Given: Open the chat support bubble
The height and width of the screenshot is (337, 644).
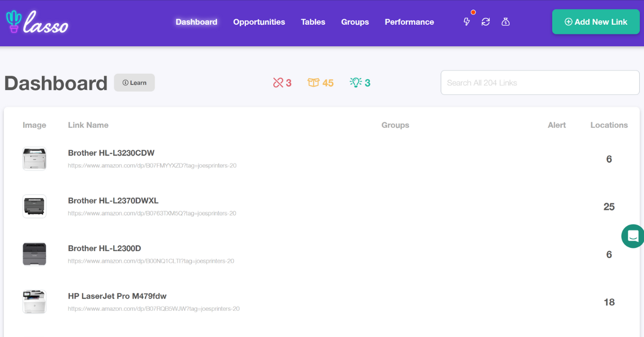Looking at the screenshot, I should click(x=633, y=236).
